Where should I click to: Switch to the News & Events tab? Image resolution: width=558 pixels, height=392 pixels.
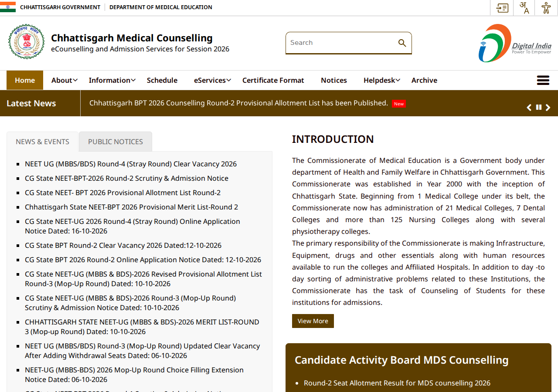tap(42, 142)
